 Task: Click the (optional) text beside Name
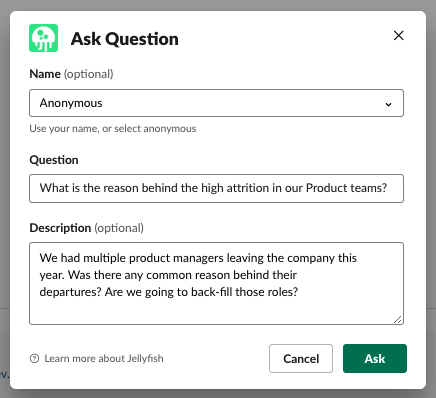89,74
